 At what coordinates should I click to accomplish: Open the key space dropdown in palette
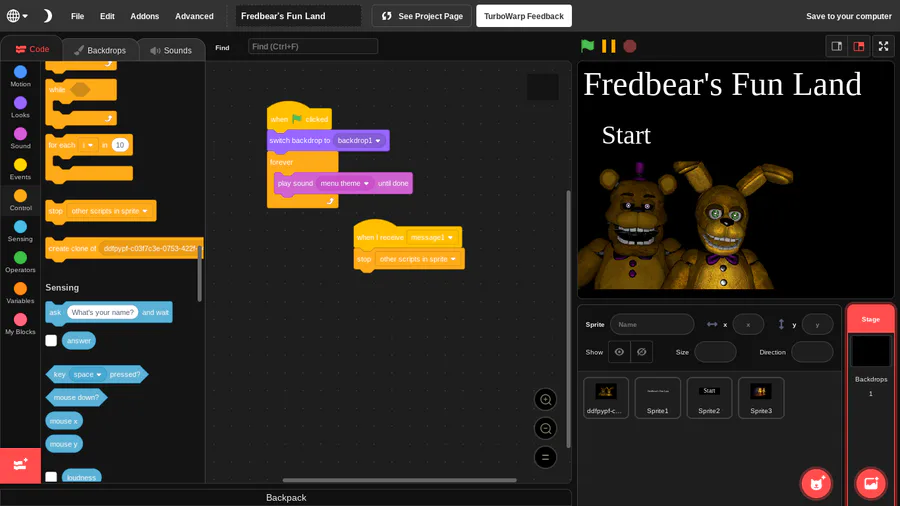click(x=87, y=374)
